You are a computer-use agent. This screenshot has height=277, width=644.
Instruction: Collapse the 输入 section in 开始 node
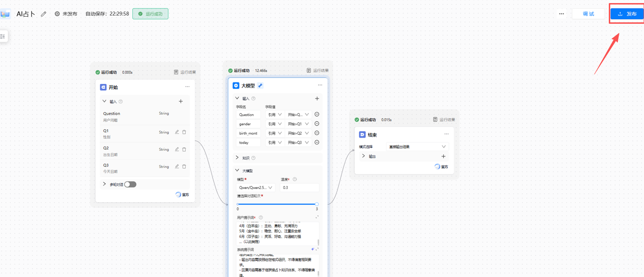pyautogui.click(x=105, y=101)
